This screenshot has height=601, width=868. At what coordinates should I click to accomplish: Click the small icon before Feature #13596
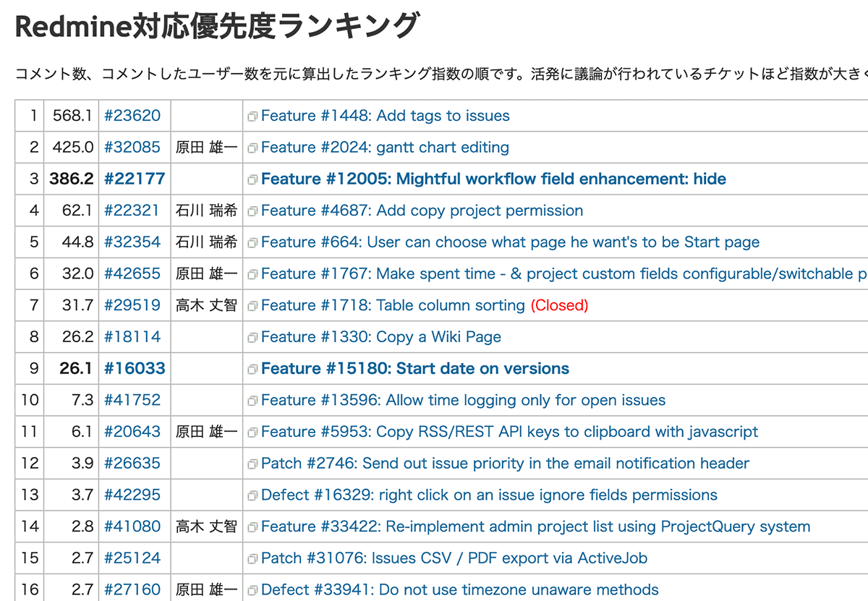252,401
